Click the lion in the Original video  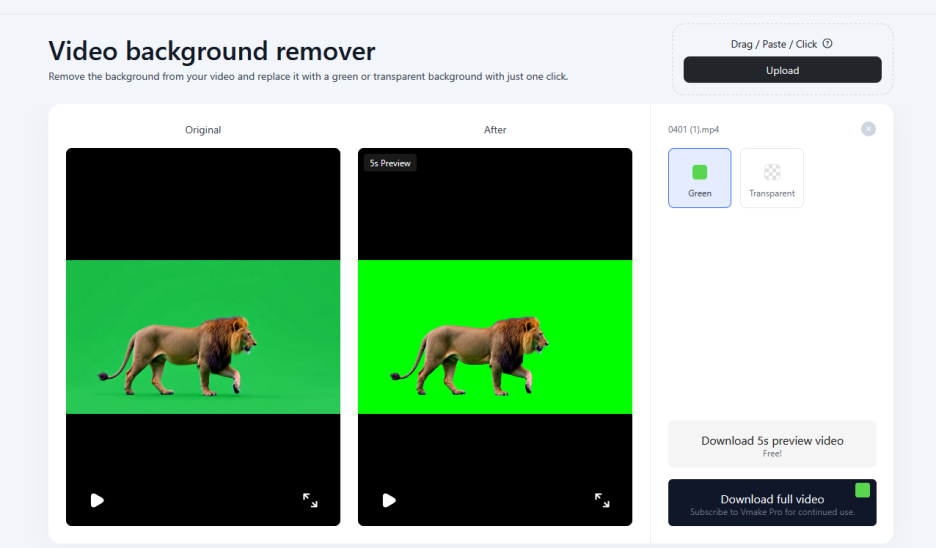[x=190, y=350]
